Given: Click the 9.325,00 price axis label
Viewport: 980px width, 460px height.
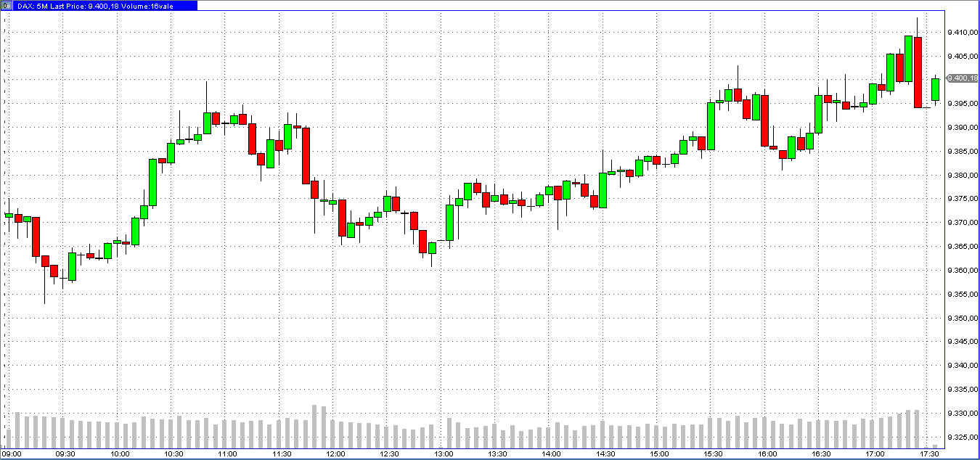Looking at the screenshot, I should click(961, 438).
